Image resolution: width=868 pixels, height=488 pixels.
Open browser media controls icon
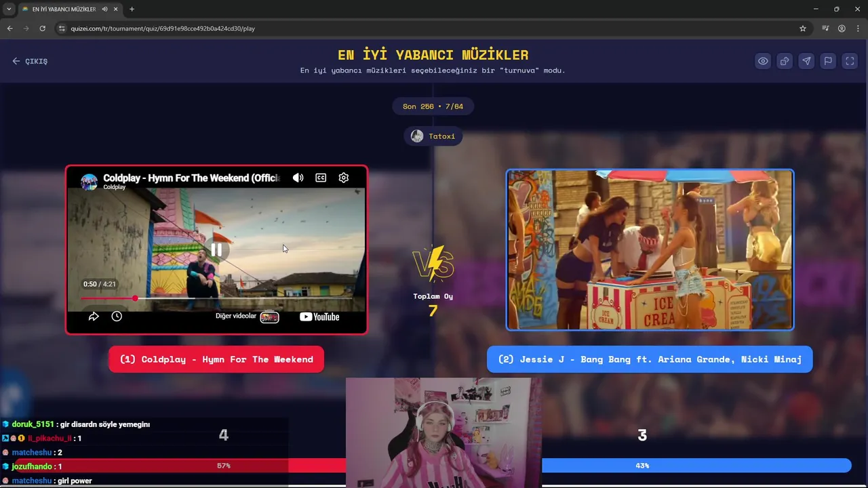click(825, 28)
